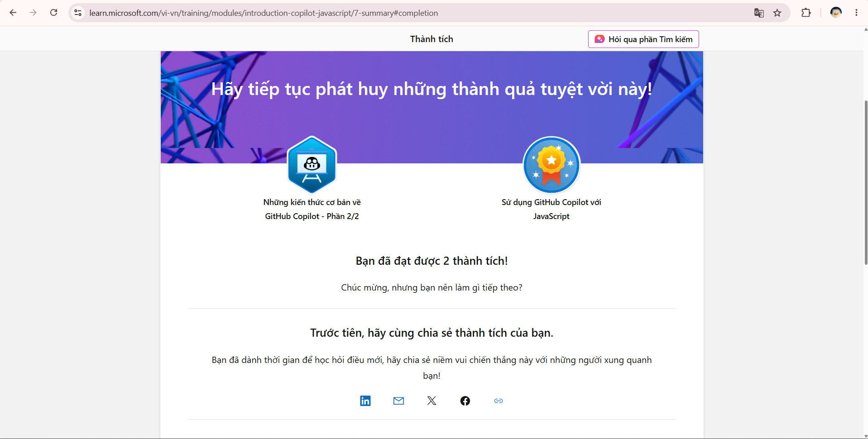
Task: Click the JavaScript module trophy badge
Action: [x=551, y=165]
